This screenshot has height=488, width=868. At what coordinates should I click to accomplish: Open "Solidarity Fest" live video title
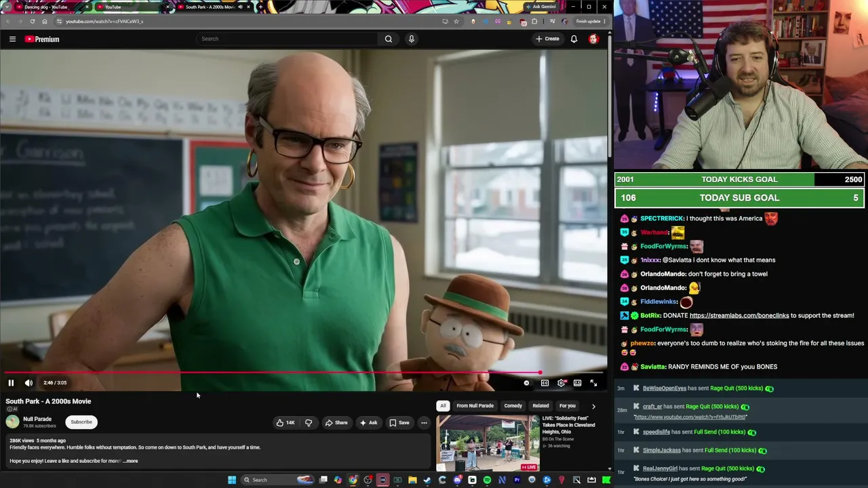click(x=568, y=425)
